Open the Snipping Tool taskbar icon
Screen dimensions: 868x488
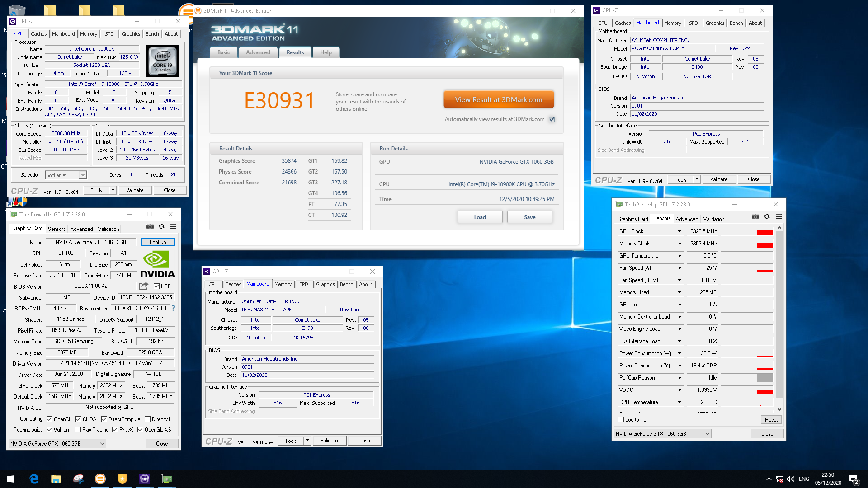pyautogui.click(x=78, y=479)
